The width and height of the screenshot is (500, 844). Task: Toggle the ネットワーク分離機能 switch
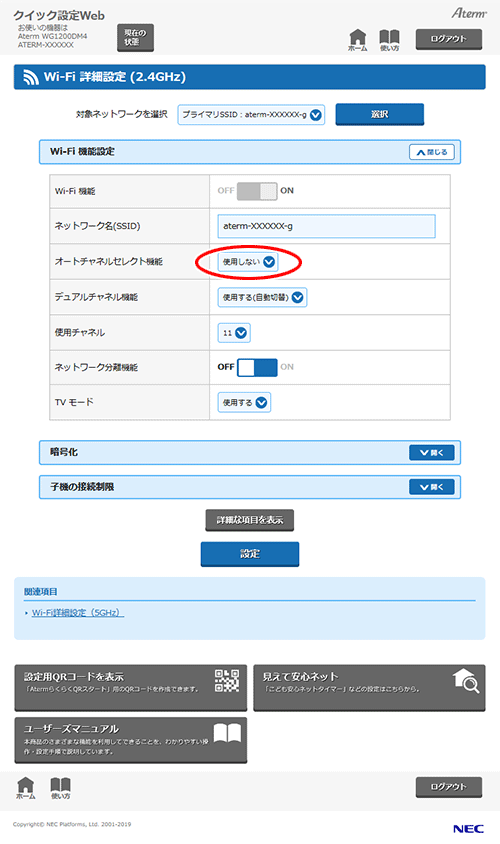pos(257,367)
